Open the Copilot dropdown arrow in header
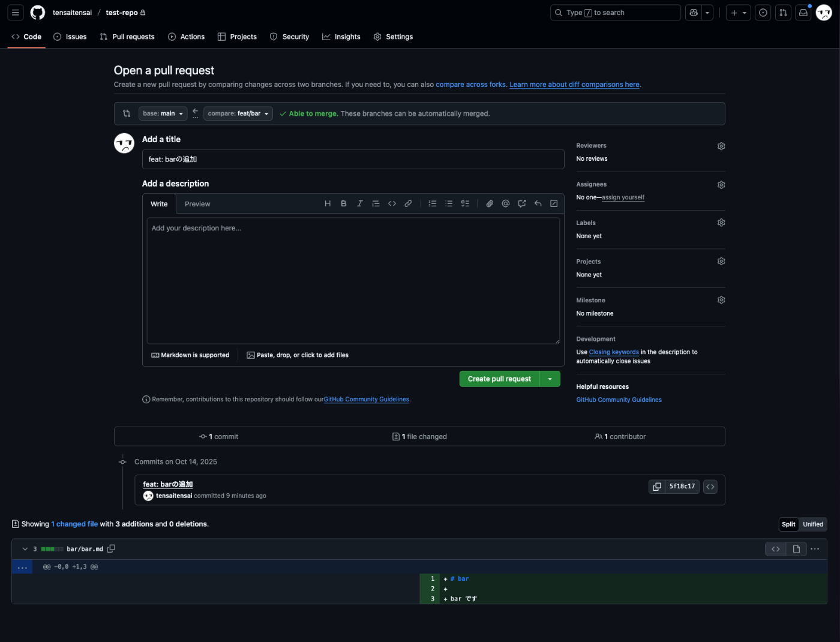The image size is (840, 642). pos(707,13)
